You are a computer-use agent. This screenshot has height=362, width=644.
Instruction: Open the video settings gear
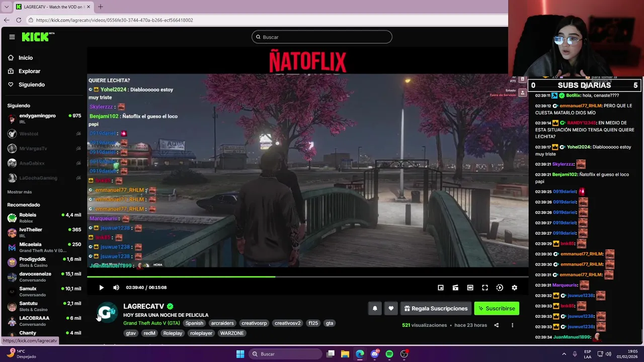point(514,288)
